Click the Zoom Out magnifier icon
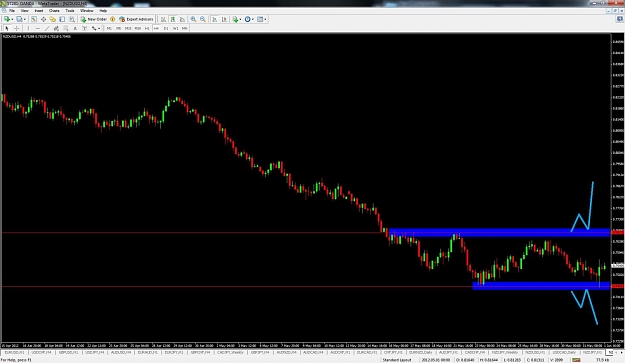Image resolution: width=625 pixels, height=363 pixels. 203,19
